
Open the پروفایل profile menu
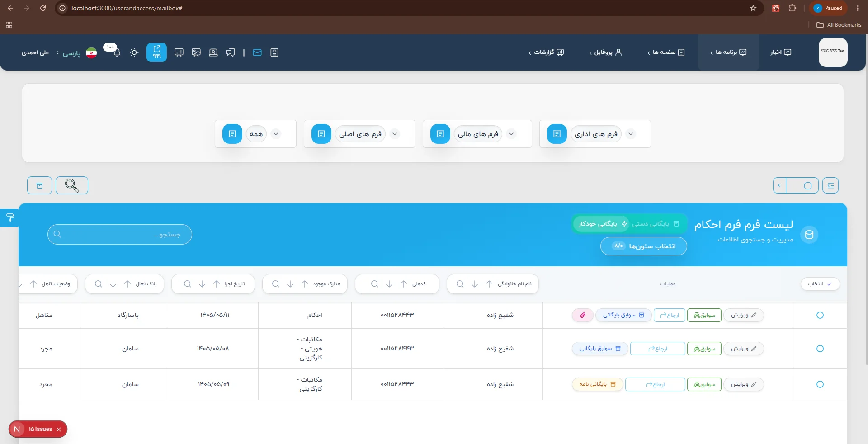click(605, 52)
